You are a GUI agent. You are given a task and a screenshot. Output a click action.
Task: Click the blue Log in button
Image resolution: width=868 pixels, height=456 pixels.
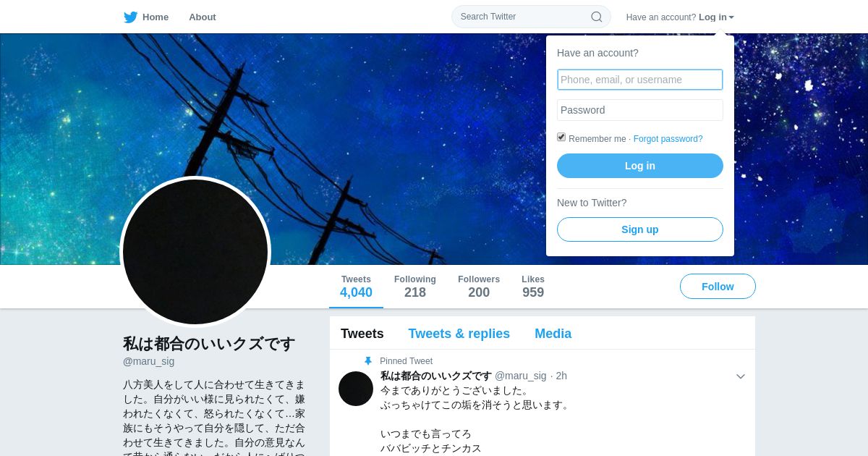pos(640,166)
